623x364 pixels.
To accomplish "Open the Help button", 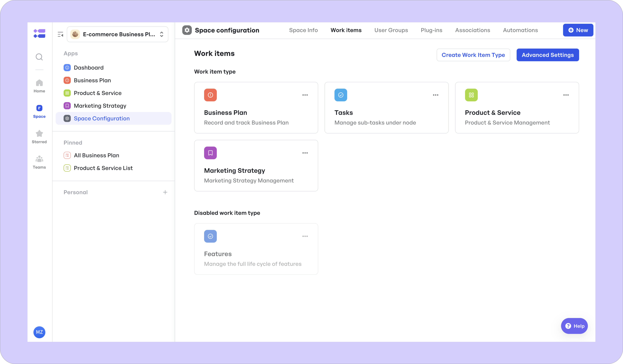I will tap(574, 326).
